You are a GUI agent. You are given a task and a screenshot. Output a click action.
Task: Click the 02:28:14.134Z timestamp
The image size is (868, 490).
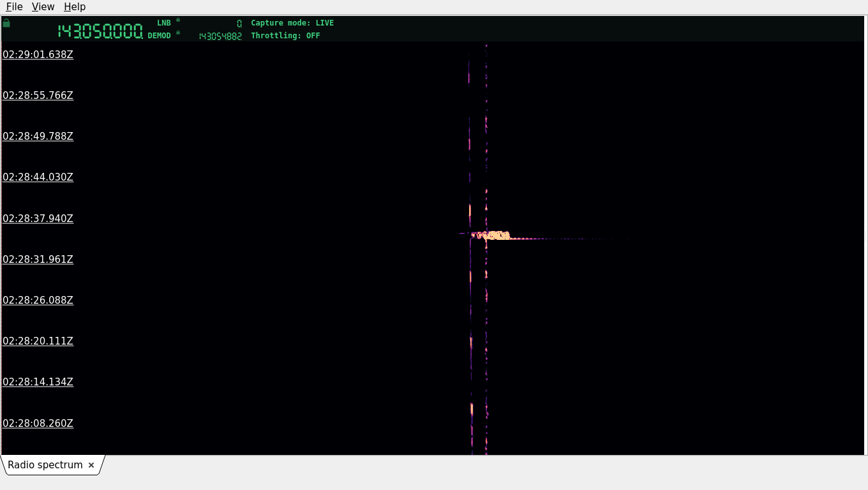point(38,382)
